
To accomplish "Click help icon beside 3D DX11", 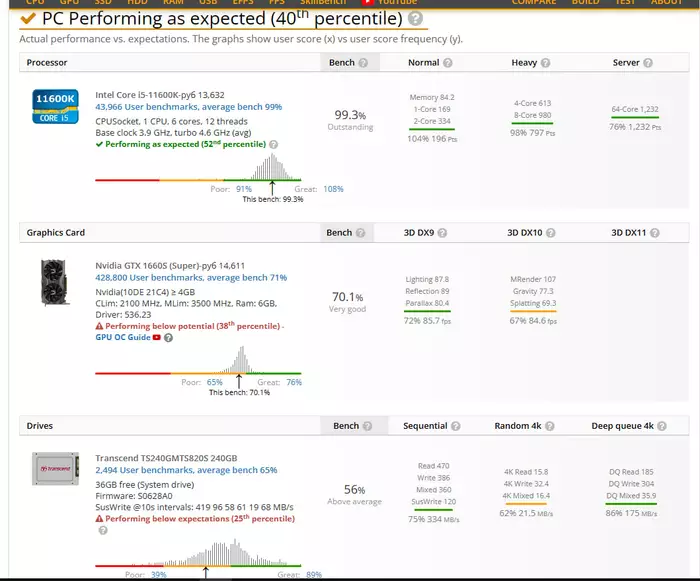I will click(x=655, y=233).
